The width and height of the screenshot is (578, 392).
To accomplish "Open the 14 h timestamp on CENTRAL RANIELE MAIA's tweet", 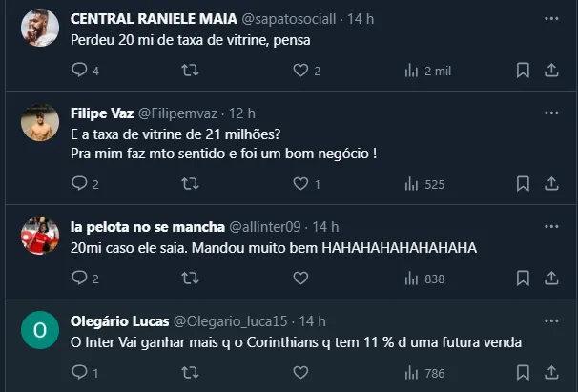I will (361, 19).
